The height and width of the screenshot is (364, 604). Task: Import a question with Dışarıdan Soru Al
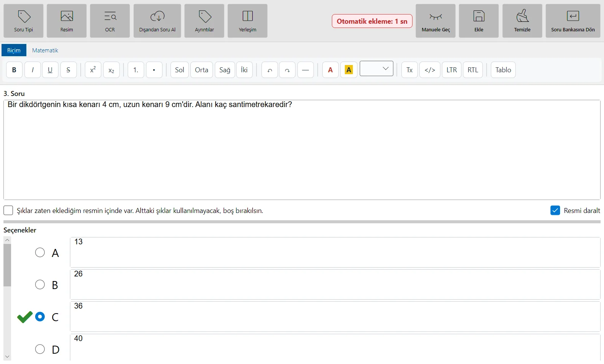click(157, 21)
